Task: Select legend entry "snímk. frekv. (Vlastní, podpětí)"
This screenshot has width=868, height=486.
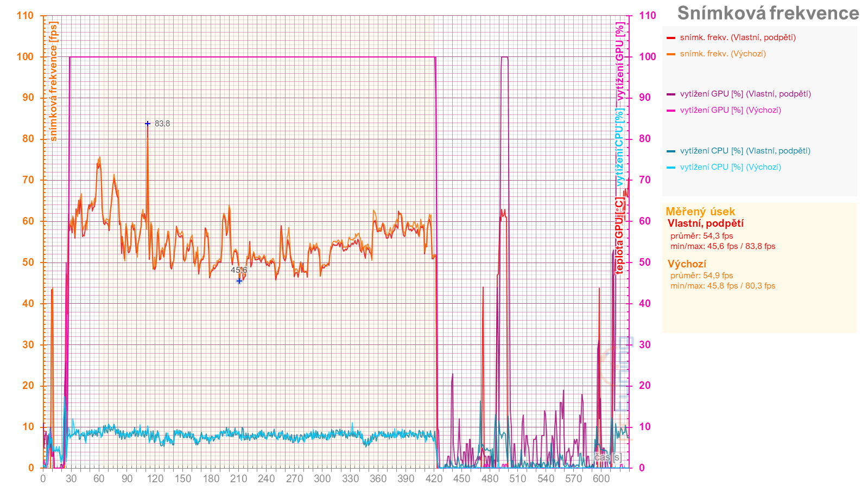Action: [738, 37]
